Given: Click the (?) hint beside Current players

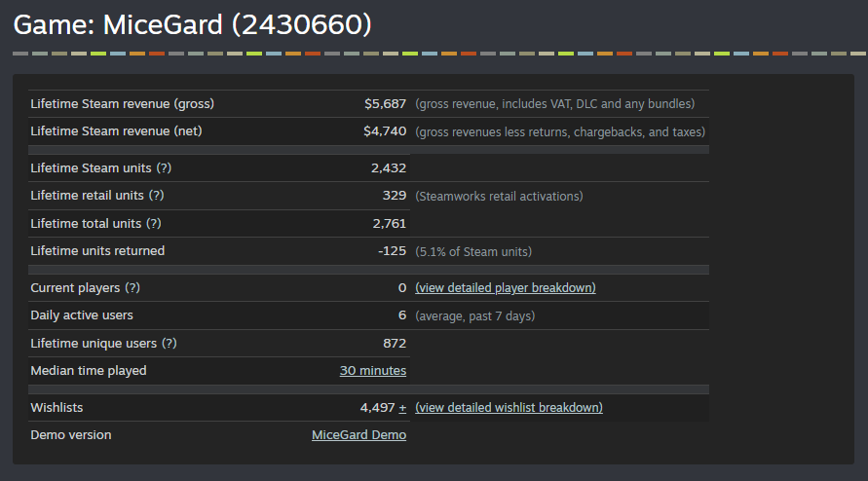Looking at the screenshot, I should point(132,288).
